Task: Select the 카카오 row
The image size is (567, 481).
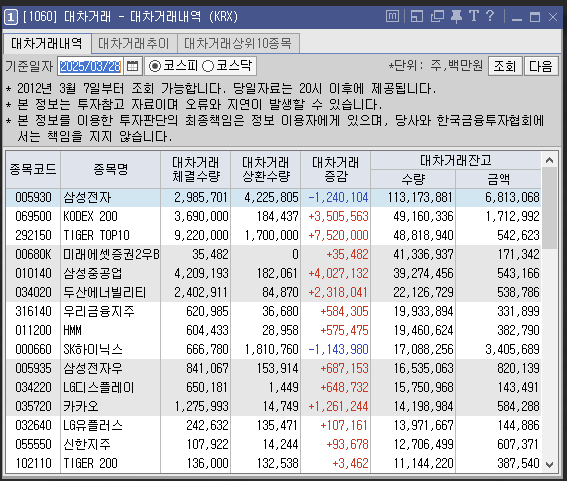Action: [273, 406]
